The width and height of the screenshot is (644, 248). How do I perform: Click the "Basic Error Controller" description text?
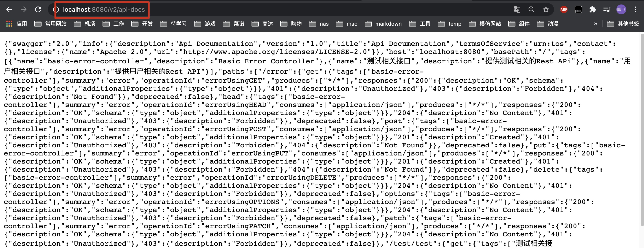266,61
